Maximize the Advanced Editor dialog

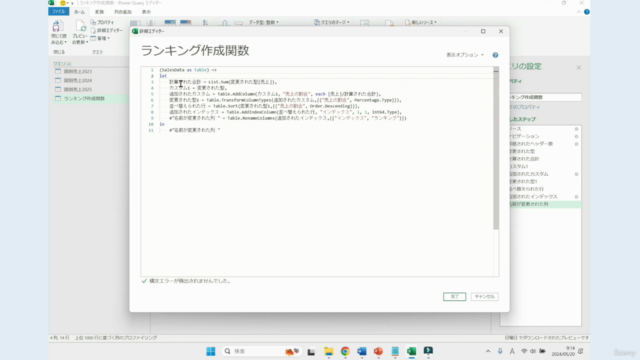[483, 31]
